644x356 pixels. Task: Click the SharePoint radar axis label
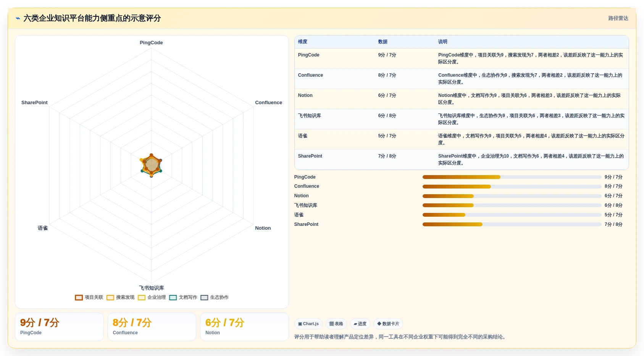click(34, 103)
